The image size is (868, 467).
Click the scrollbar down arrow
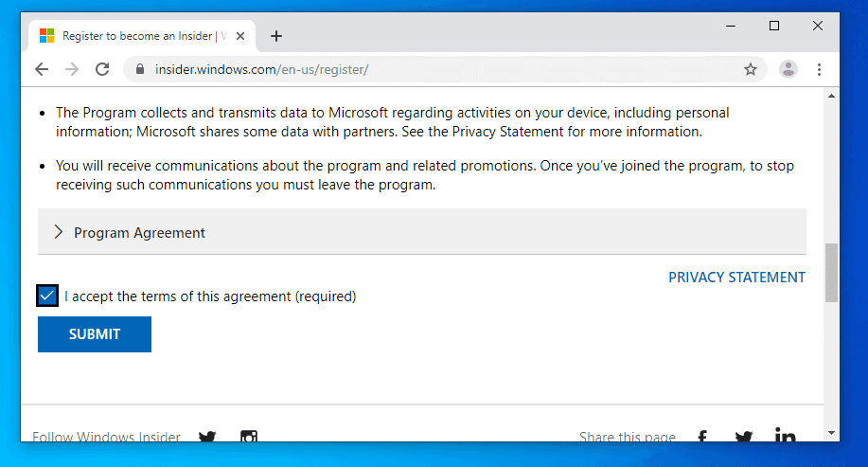point(831,433)
